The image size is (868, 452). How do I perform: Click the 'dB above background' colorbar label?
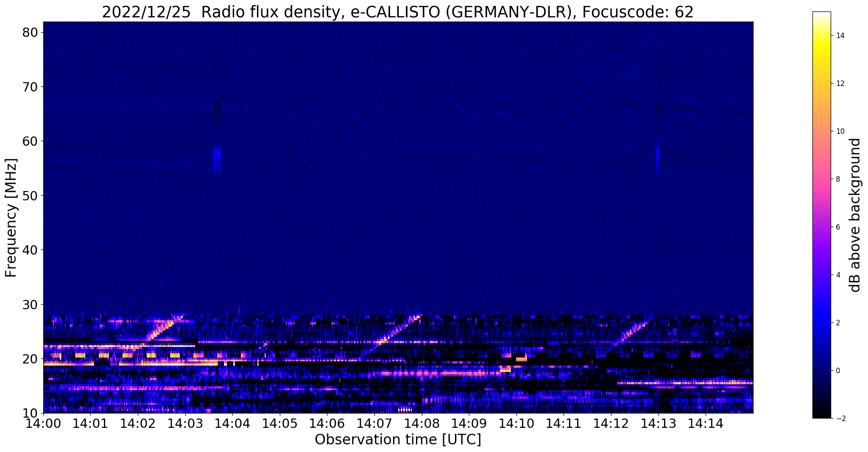tap(855, 215)
